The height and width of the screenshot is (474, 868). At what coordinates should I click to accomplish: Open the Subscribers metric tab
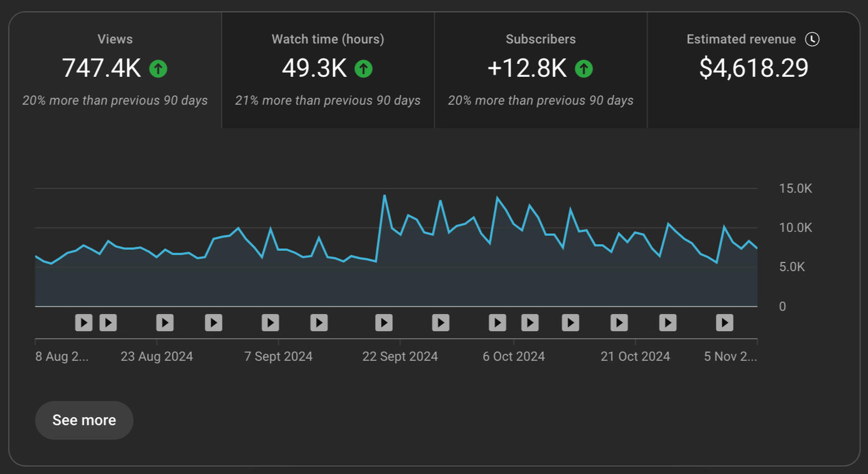(x=540, y=70)
